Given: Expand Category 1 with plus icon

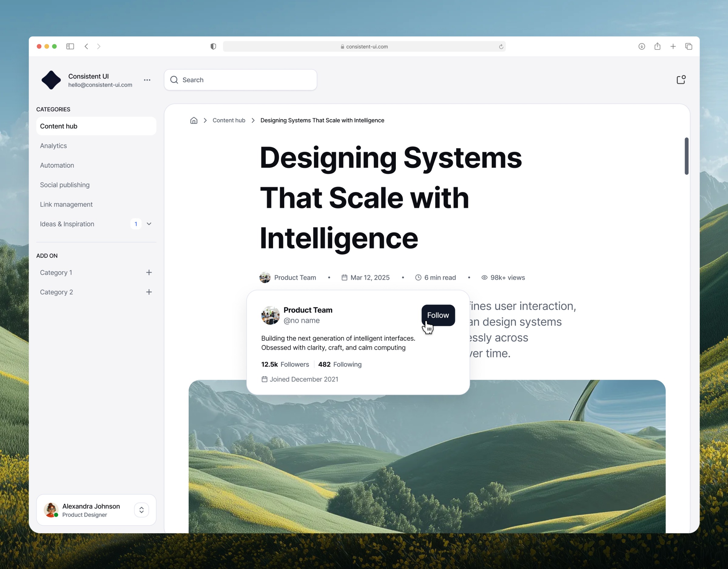Looking at the screenshot, I should [x=149, y=273].
